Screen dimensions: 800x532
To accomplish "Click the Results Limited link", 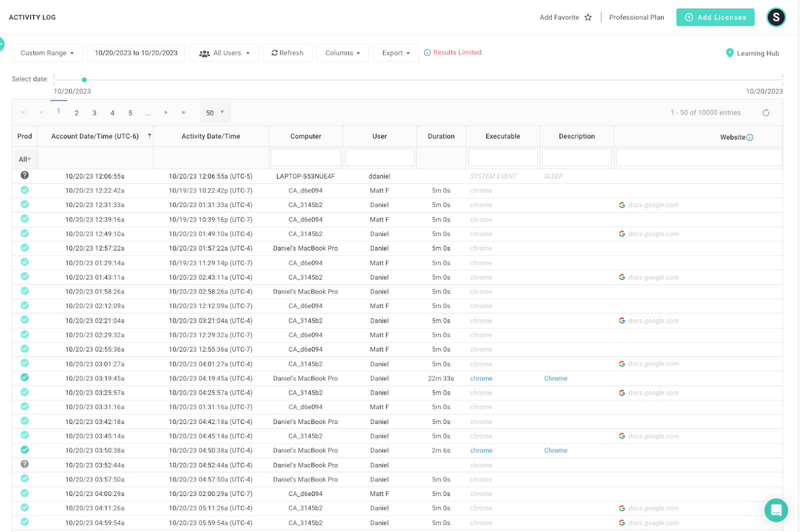I will [457, 52].
